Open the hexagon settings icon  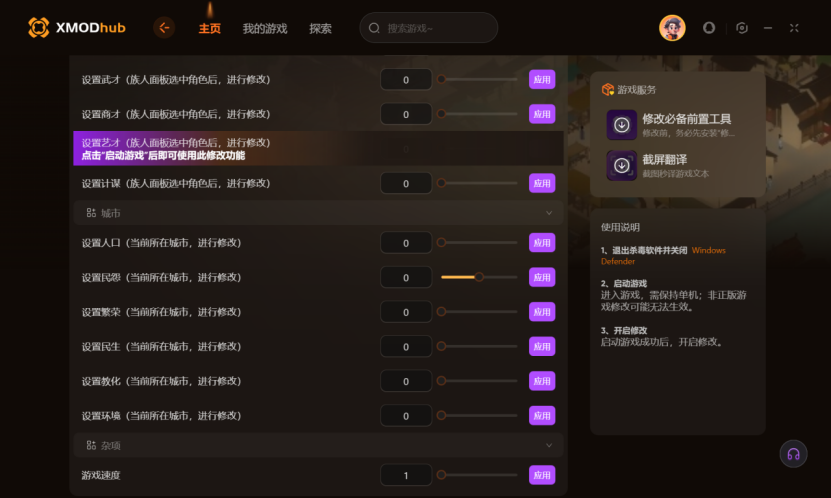pyautogui.click(x=742, y=28)
